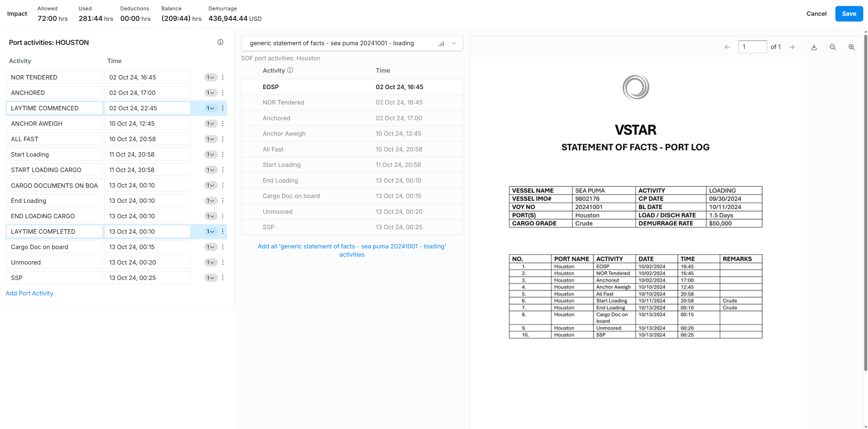Click Add all activities link for SOF
Image resolution: width=868 pixels, height=429 pixels.
pos(352,250)
